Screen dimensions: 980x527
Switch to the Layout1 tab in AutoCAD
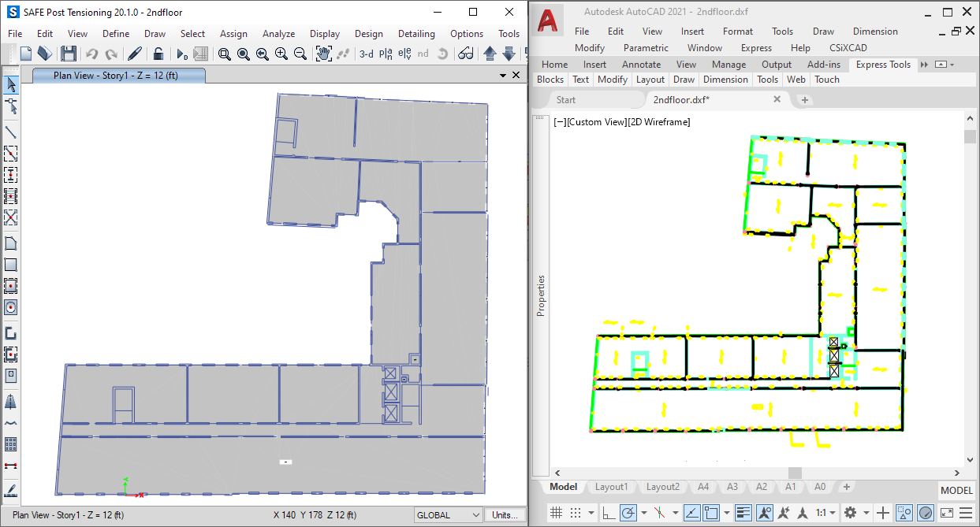tap(612, 487)
